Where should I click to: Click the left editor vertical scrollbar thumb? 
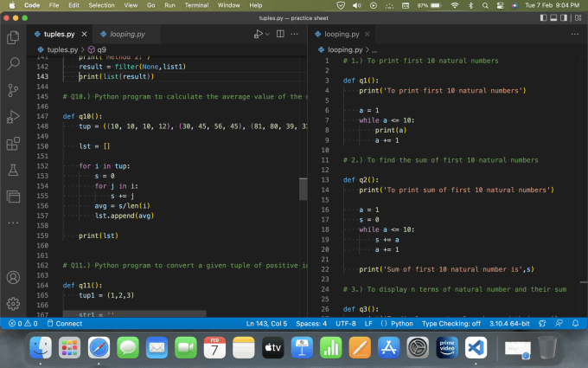tap(303, 189)
